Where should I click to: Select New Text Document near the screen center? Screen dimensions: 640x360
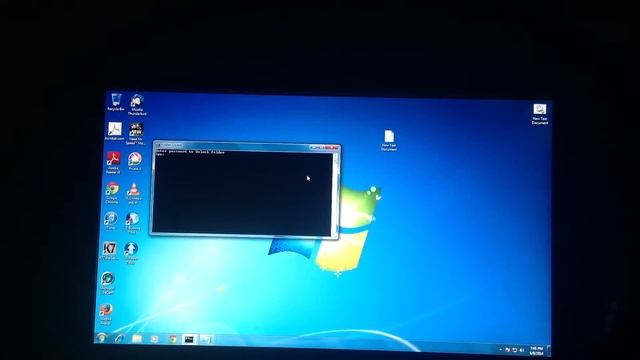pyautogui.click(x=389, y=141)
